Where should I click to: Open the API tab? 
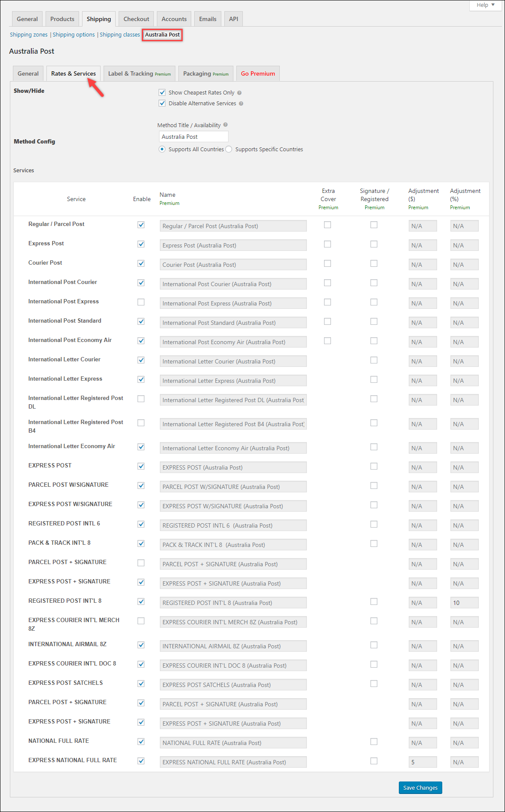pos(233,19)
